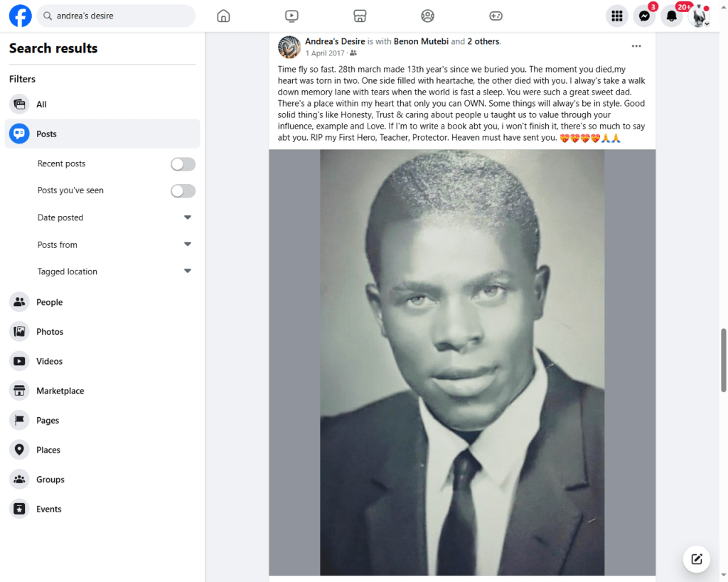Turn on Posts you've seen switch
728x582 pixels.
(x=183, y=190)
